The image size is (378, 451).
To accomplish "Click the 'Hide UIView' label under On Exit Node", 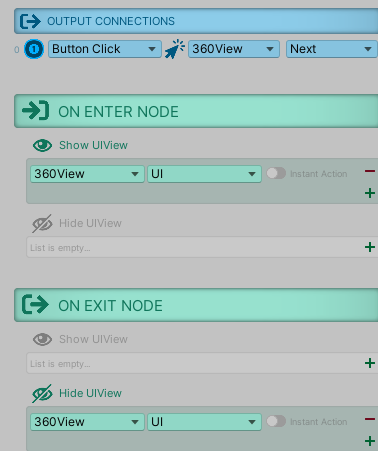I will pyautogui.click(x=90, y=393).
